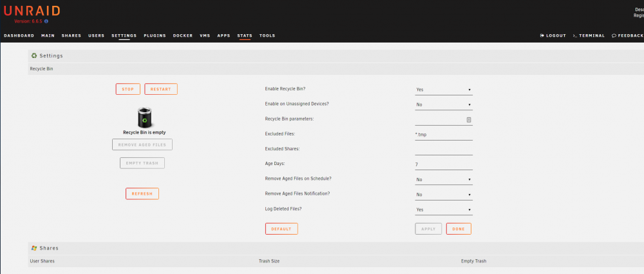The width and height of the screenshot is (644, 274).
Task: Refresh the recycle bin status
Action: click(x=142, y=194)
